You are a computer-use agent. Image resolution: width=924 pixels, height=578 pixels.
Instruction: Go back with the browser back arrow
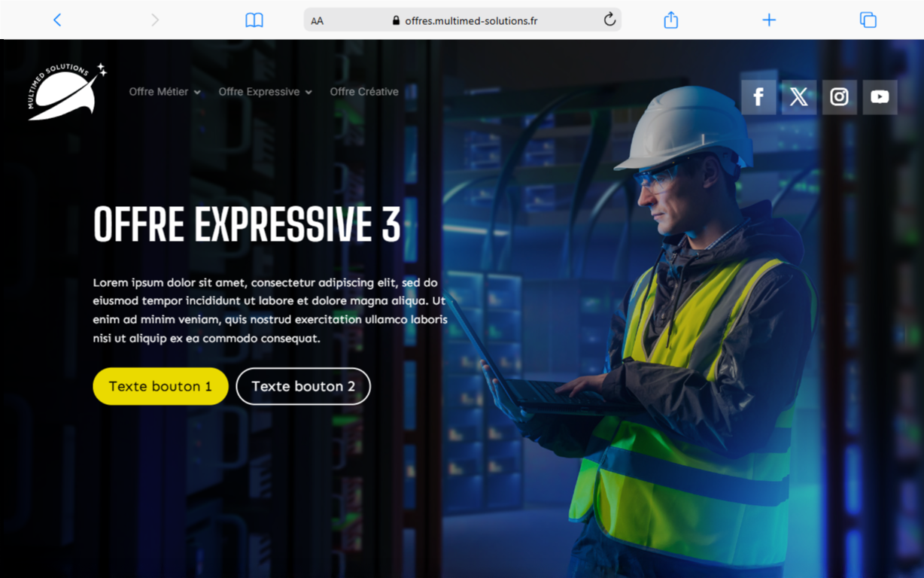pyautogui.click(x=57, y=20)
